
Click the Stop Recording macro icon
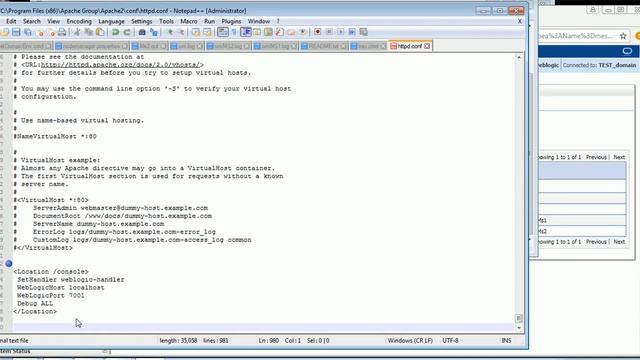pos(329,32)
